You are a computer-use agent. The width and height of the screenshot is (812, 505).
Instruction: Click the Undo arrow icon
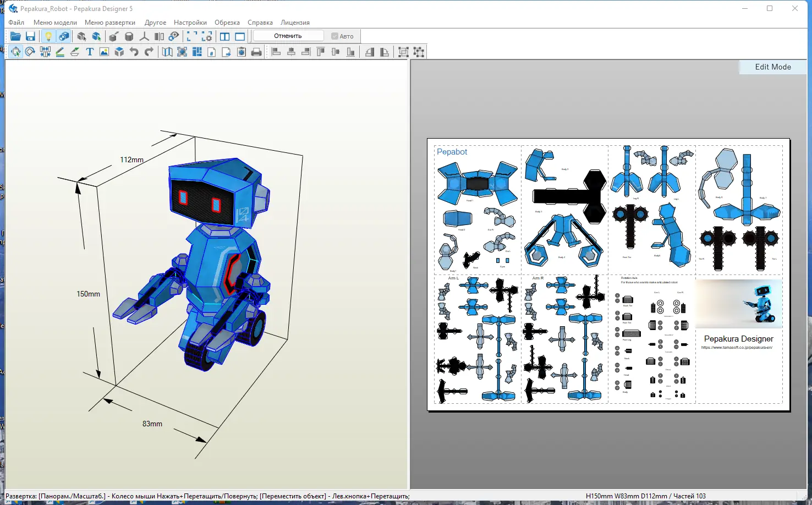134,52
